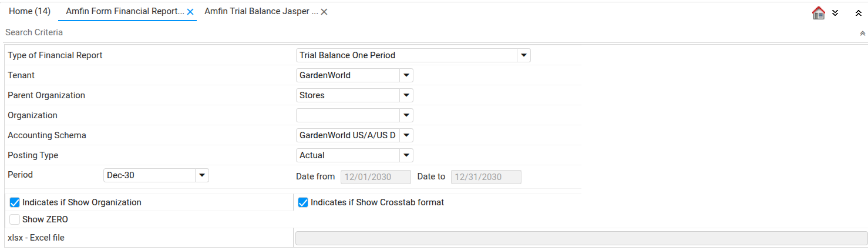Click the Accounting Schema label
This screenshot has height=250, width=868.
pos(47,135)
